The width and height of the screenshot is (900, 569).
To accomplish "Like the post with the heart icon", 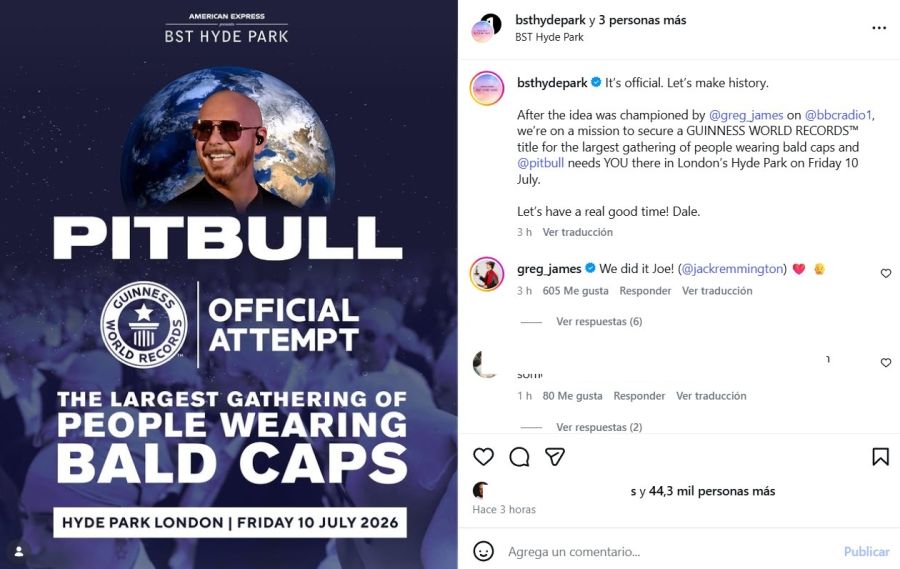I will 483,457.
